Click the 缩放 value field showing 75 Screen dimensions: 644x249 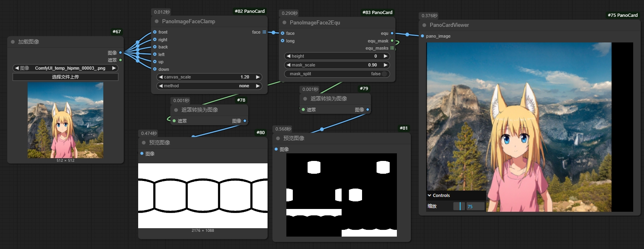click(476, 207)
